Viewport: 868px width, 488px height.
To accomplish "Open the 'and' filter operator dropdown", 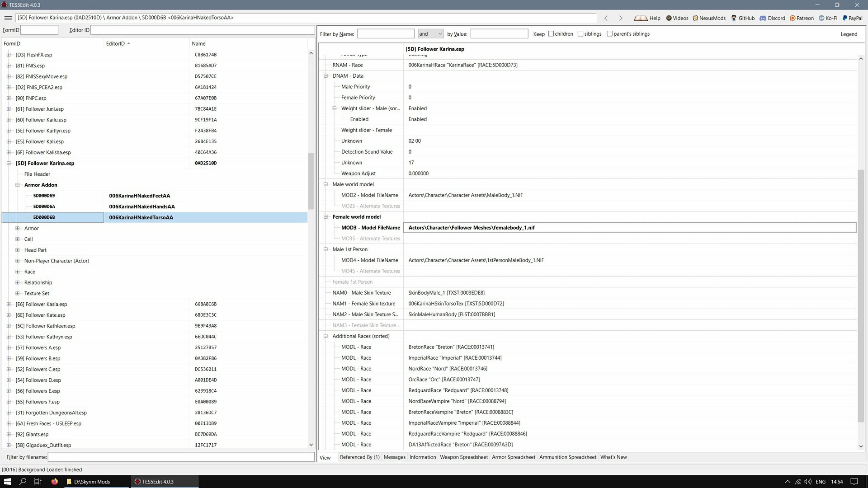I will tap(430, 34).
